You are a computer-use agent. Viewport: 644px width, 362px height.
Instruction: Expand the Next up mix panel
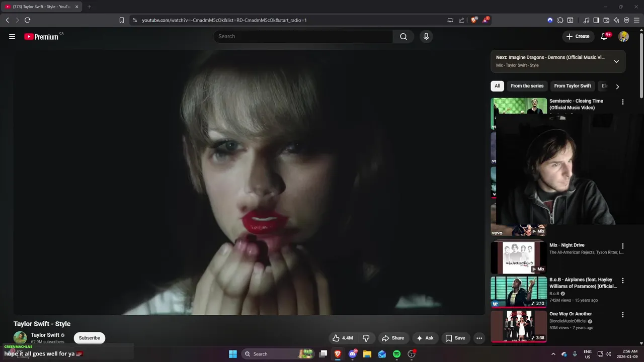(x=616, y=61)
